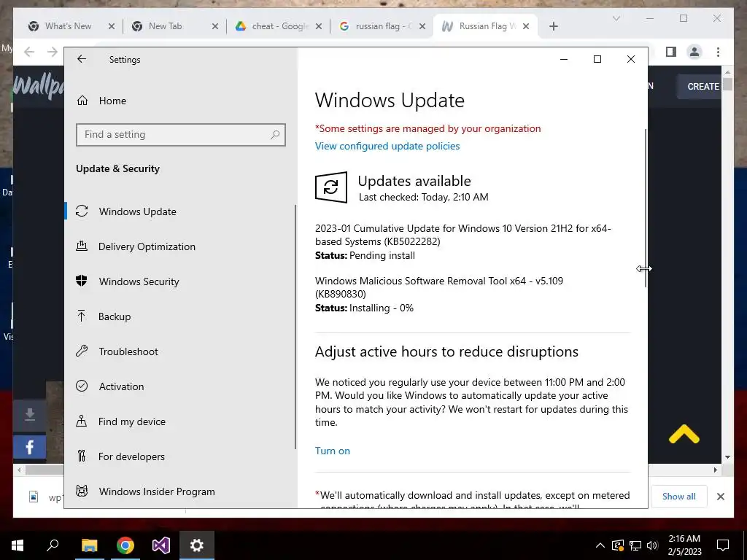Viewport: 747px width, 560px height.
Task: Open Windows Security page
Action: (x=180, y=281)
